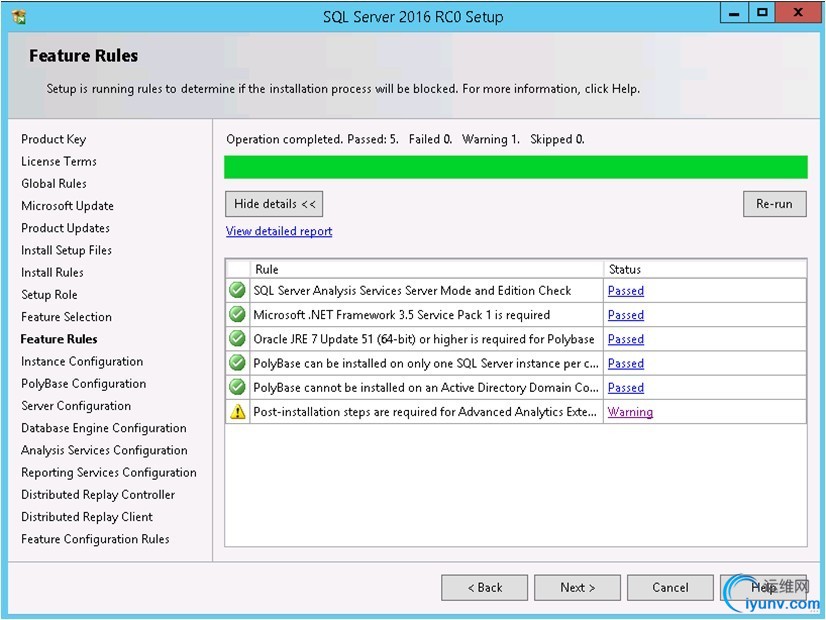Select Install Setup Files step in sidebar
Screen dimensions: 826x620
(x=66, y=250)
